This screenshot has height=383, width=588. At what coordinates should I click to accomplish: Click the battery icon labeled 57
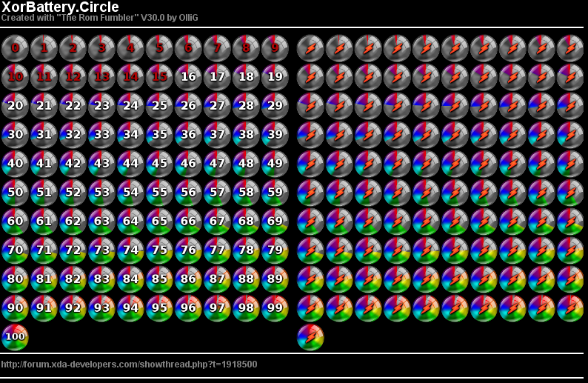click(217, 193)
